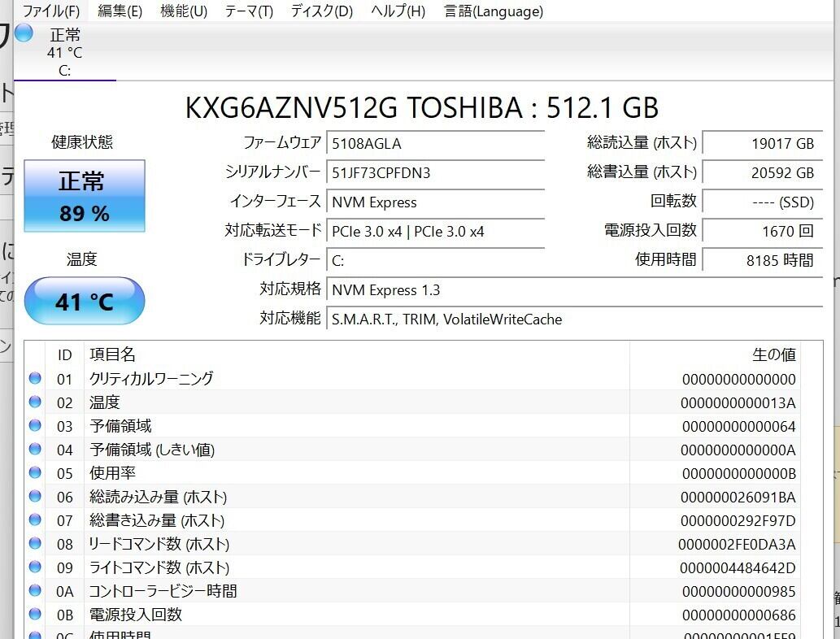The width and height of the screenshot is (840, 639).
Task: Click status orb for row 07 総書き込み量
Action: click(35, 519)
